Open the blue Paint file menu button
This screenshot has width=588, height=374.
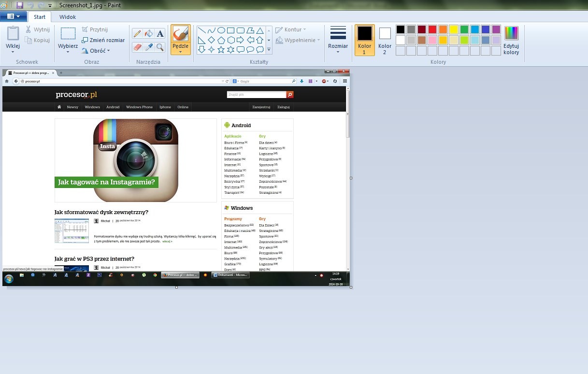click(x=14, y=16)
